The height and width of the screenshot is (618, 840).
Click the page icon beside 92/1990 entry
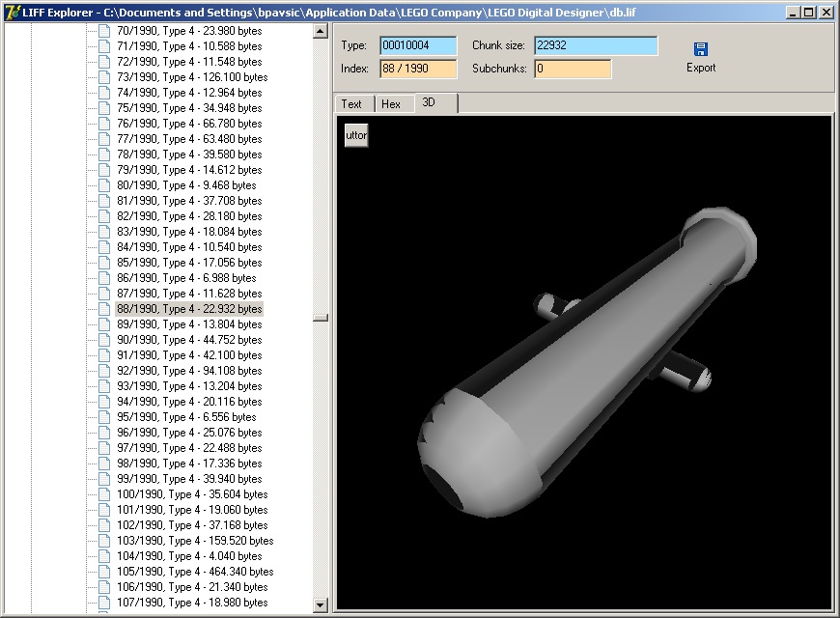click(x=105, y=371)
